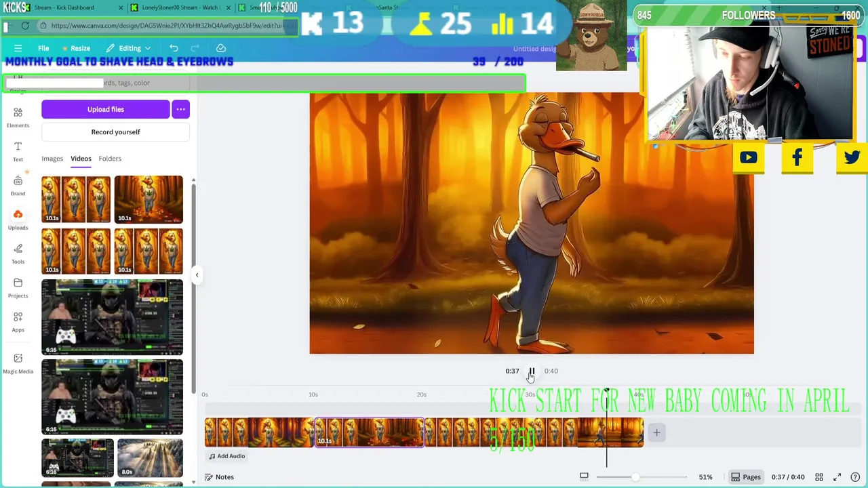Redo the last undone action

tap(195, 48)
